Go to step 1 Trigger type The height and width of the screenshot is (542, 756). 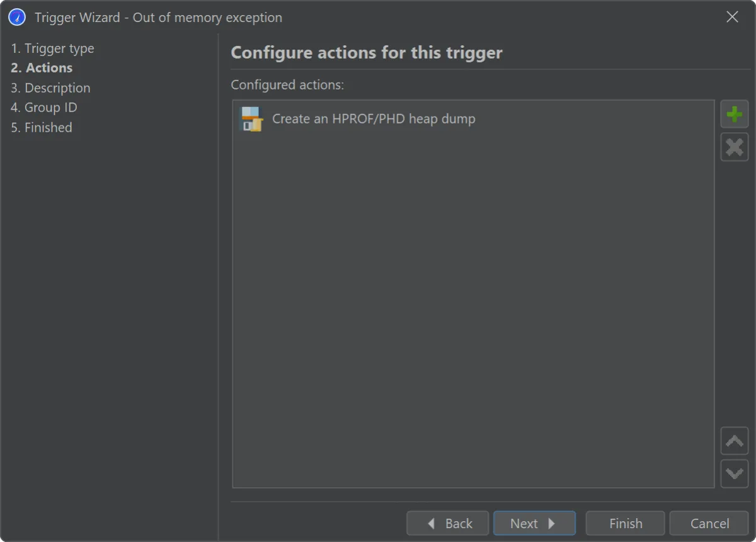click(x=52, y=48)
